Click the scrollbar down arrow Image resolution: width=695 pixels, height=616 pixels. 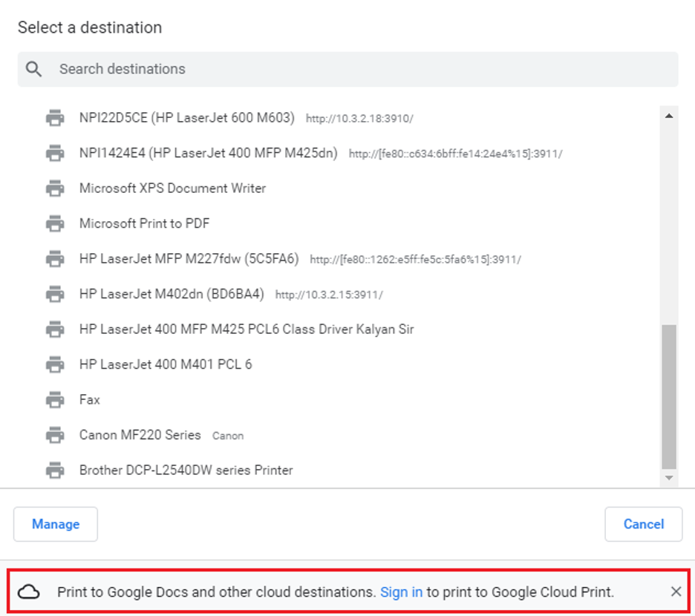[x=668, y=478]
